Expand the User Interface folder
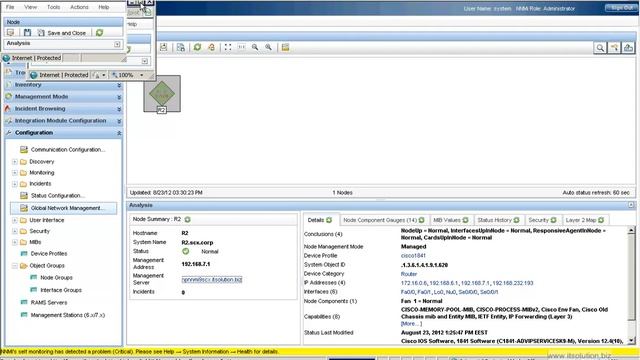 14,220
